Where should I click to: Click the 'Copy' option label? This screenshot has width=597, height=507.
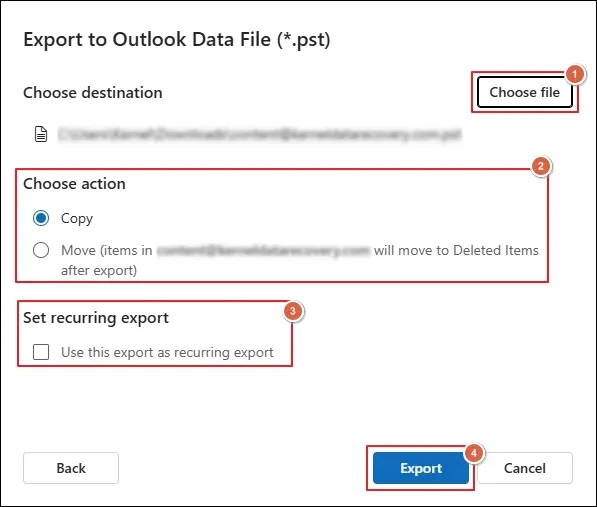(x=77, y=218)
